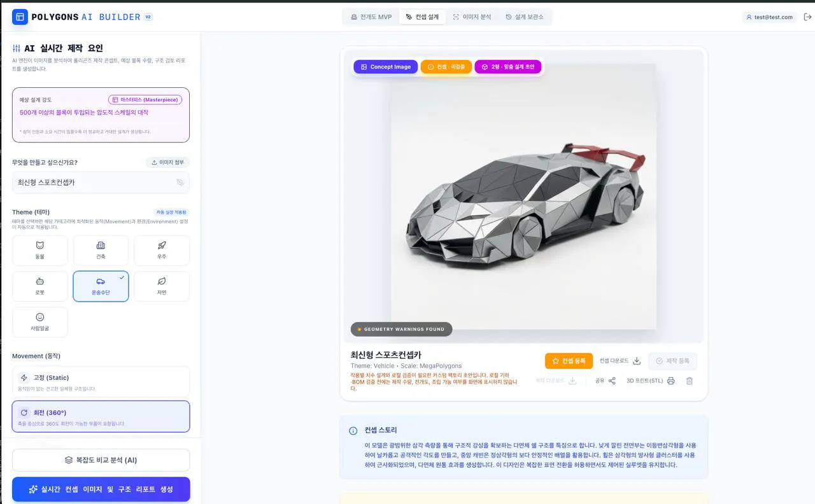Click the 'Theme: Vehicle • Scale: MegaPolygons' text
Image resolution: width=815 pixels, height=504 pixels.
coord(406,366)
